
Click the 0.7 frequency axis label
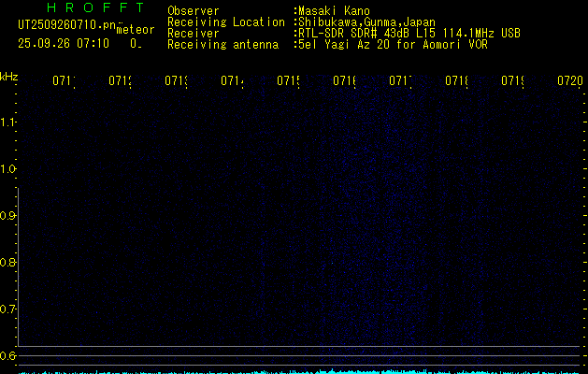[x=7, y=309]
